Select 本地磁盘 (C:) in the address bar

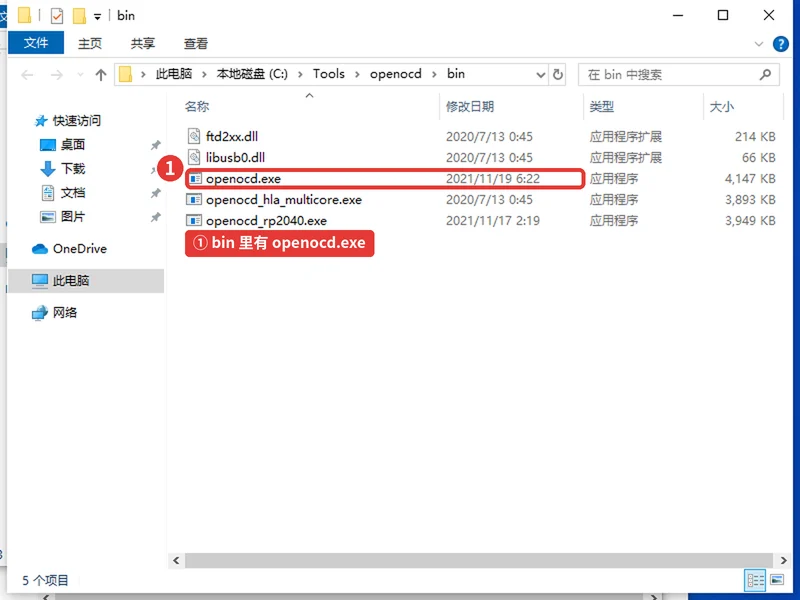(x=252, y=74)
